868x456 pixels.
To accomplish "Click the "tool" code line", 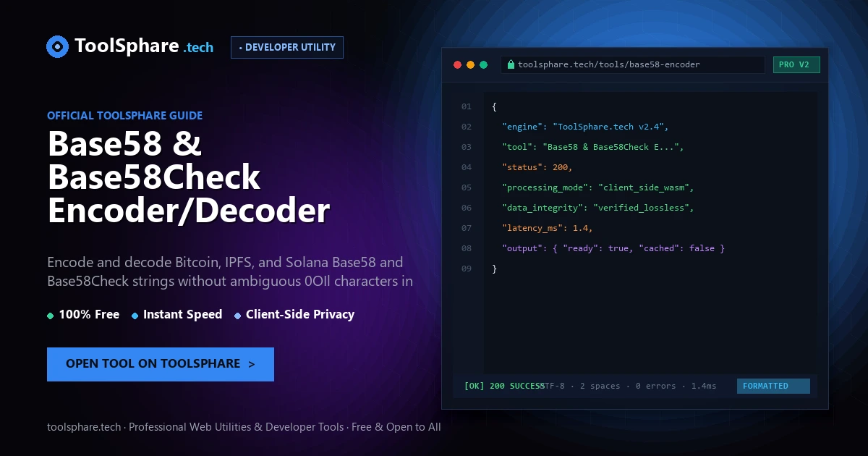I will [593, 147].
